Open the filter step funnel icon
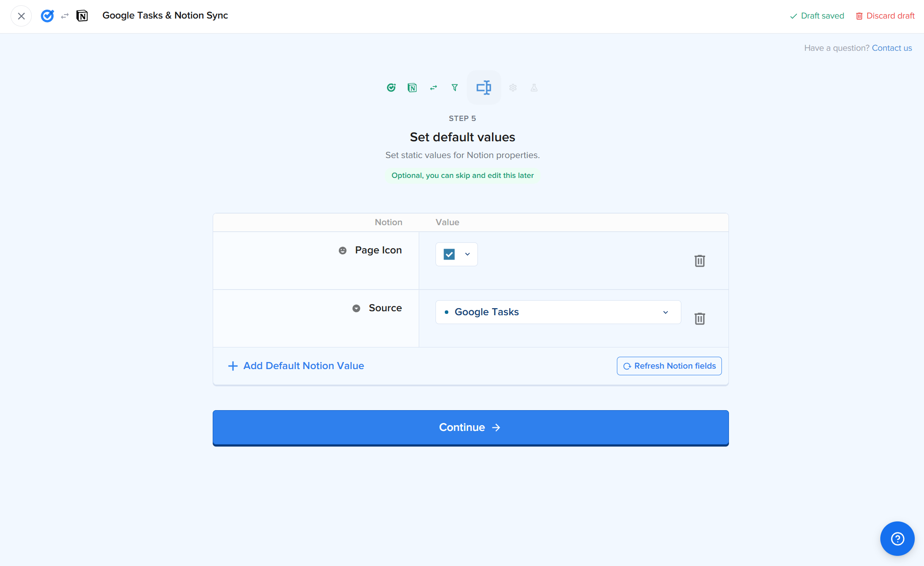The image size is (924, 566). (454, 87)
